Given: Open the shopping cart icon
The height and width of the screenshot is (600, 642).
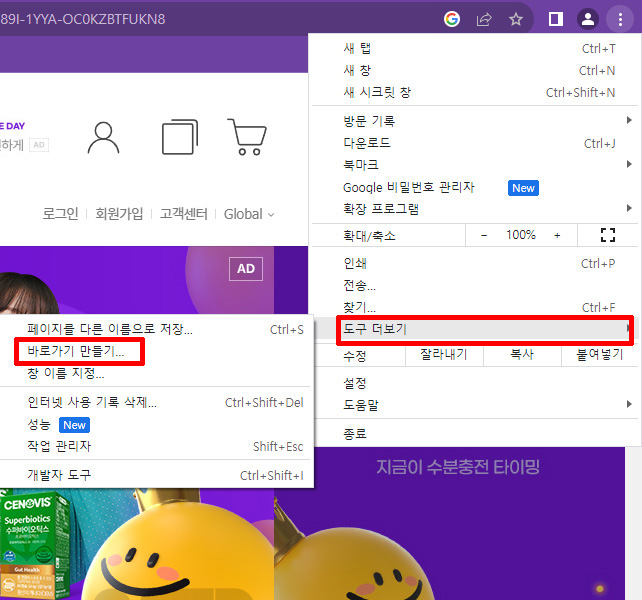Looking at the screenshot, I should [x=247, y=137].
